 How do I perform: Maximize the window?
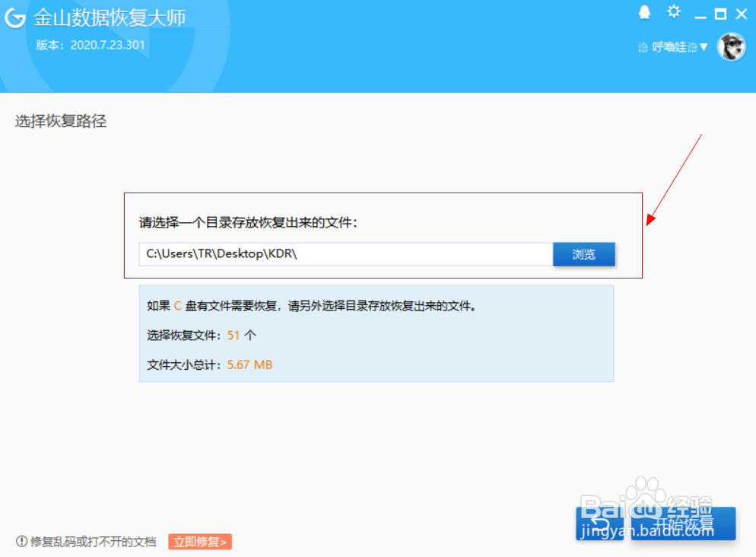tap(720, 14)
